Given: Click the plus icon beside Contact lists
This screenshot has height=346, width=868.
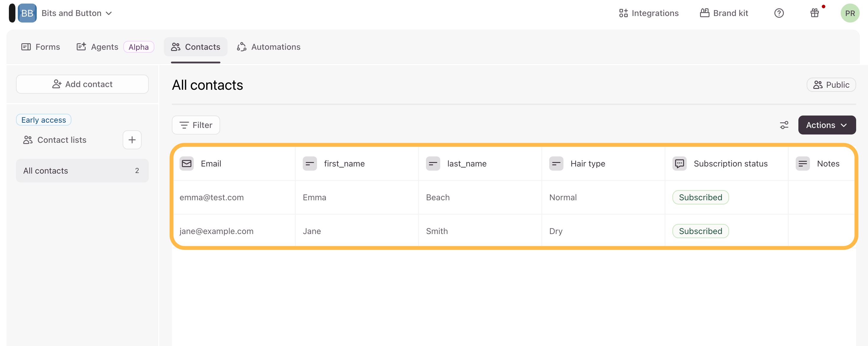Looking at the screenshot, I should click(x=132, y=140).
